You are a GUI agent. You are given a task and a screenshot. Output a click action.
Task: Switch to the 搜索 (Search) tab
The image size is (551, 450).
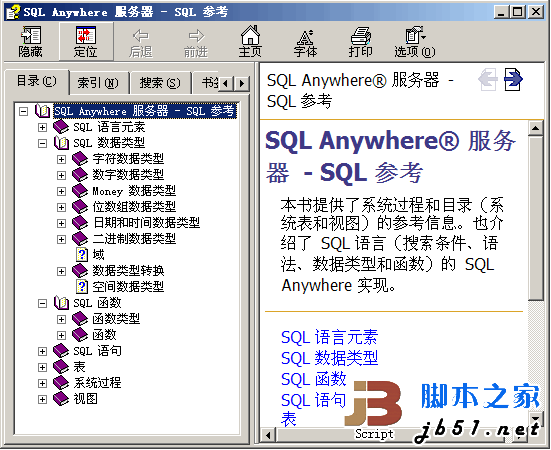pyautogui.click(x=160, y=83)
